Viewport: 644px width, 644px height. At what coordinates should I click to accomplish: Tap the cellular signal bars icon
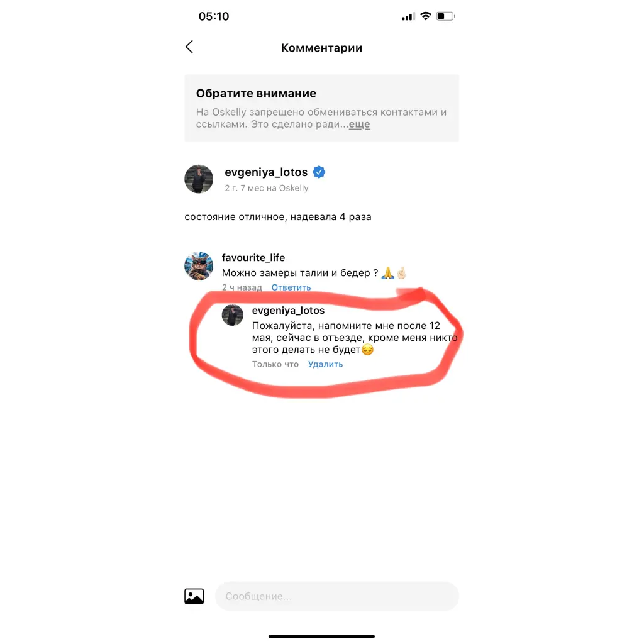408,16
